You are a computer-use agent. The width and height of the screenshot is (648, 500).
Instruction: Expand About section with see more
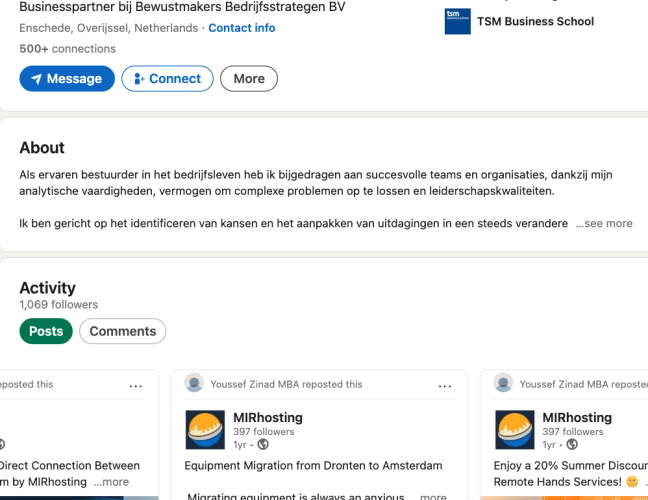coord(604,223)
